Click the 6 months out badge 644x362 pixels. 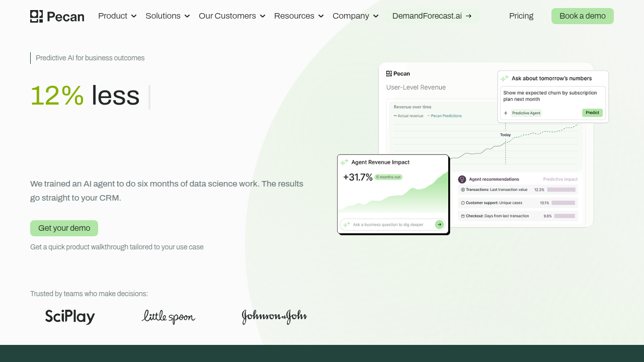click(388, 177)
